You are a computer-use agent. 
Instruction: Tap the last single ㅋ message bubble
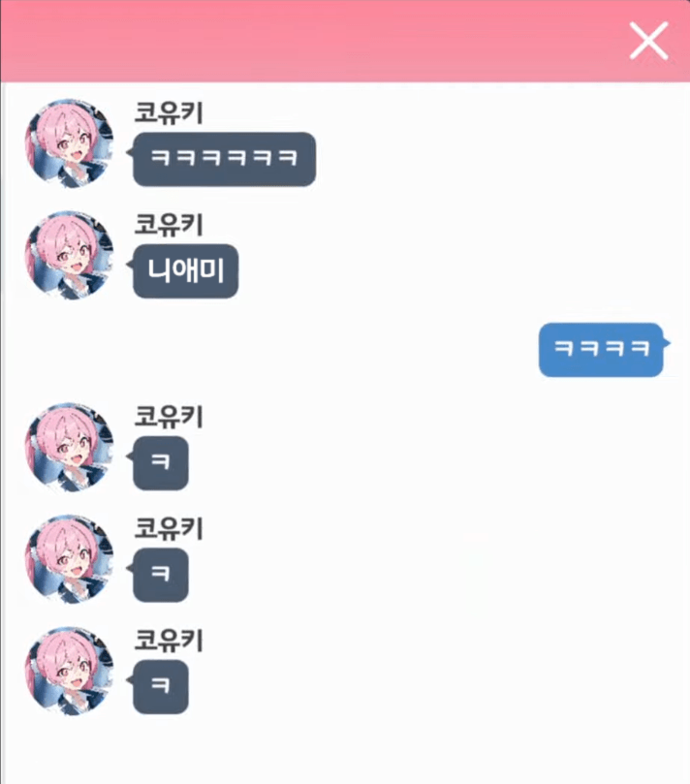pyautogui.click(x=161, y=687)
